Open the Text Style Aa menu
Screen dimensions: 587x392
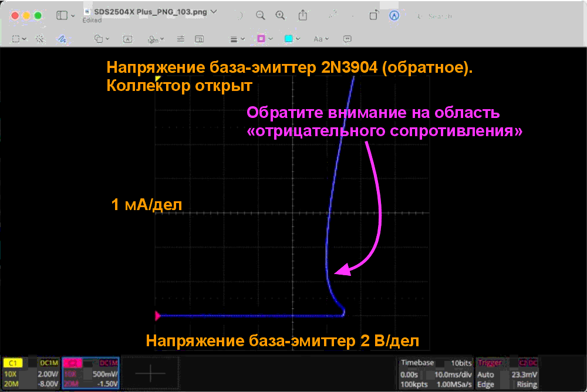pos(321,39)
